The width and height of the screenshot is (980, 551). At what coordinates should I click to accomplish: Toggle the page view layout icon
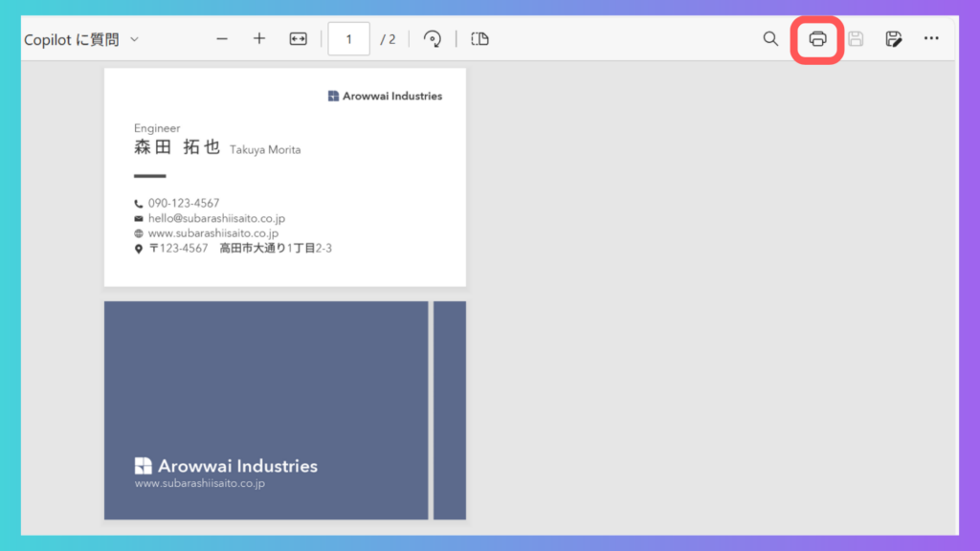tap(480, 39)
